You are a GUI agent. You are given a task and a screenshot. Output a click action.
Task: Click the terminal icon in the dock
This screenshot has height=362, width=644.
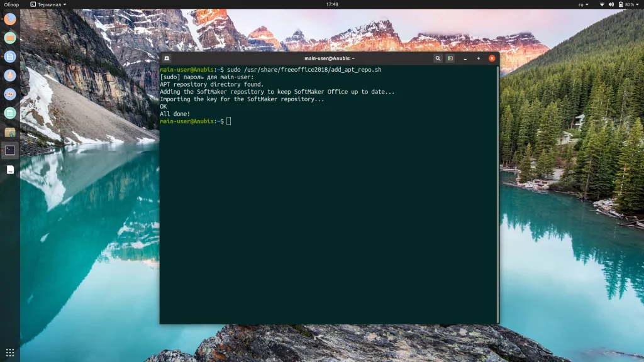(10, 150)
